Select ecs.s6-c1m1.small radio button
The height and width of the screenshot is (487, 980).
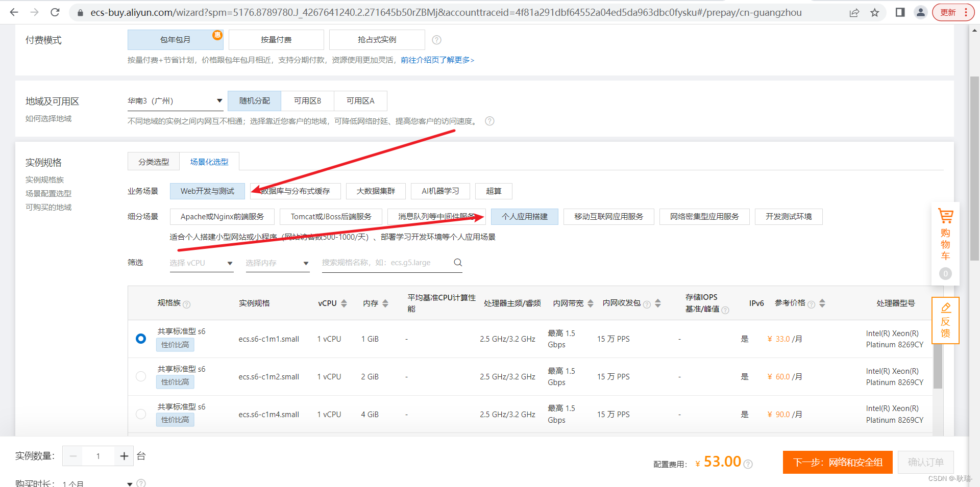pos(141,339)
